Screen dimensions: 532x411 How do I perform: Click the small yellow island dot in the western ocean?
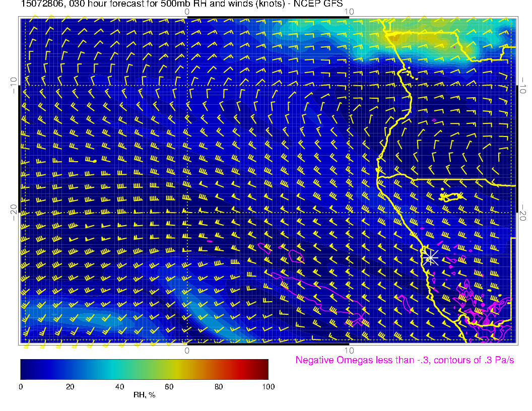(94, 161)
